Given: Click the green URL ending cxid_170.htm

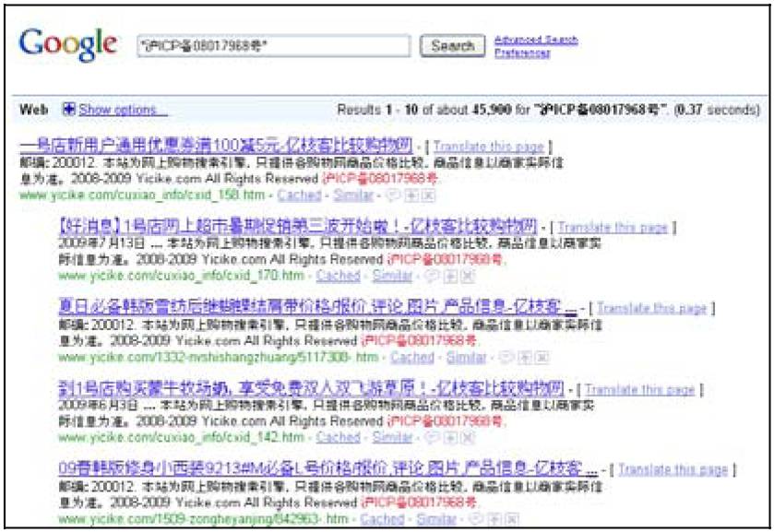Looking at the screenshot, I should (x=181, y=276).
